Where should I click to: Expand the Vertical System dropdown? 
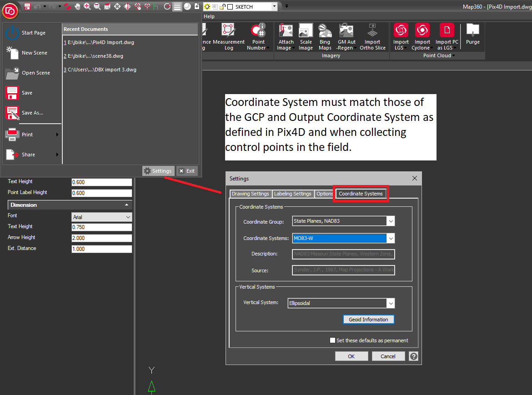coord(341,303)
